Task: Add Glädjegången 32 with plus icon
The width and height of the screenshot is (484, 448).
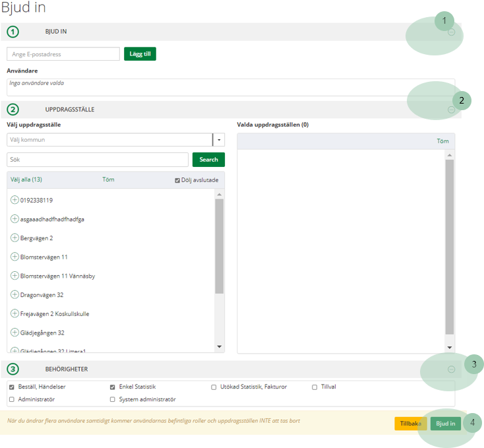Action: tap(15, 333)
